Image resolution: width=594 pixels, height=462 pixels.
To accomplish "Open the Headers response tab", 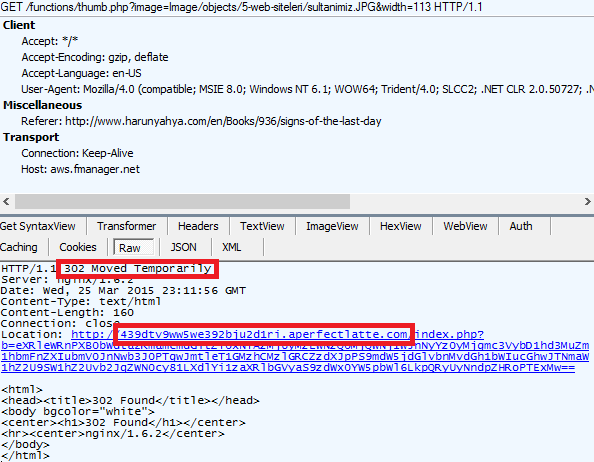I will (x=198, y=226).
